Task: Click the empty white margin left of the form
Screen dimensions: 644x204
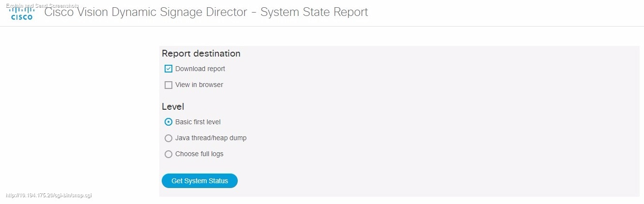Action: tap(77, 121)
